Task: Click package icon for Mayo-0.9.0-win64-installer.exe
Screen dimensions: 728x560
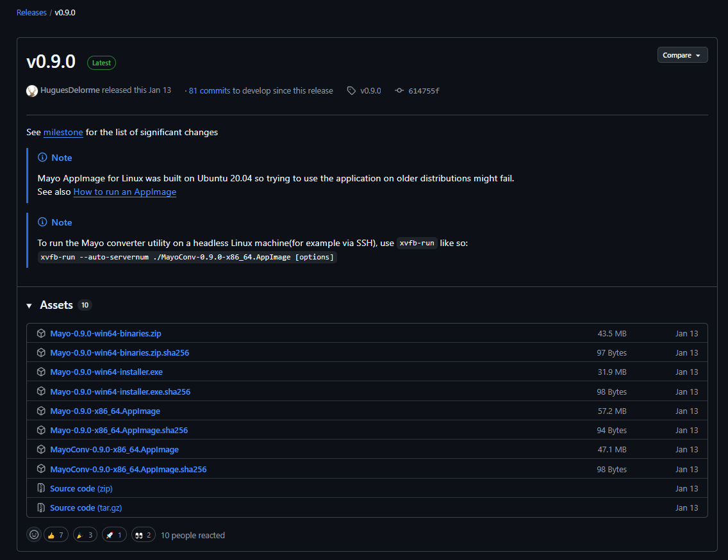Action: coord(41,372)
